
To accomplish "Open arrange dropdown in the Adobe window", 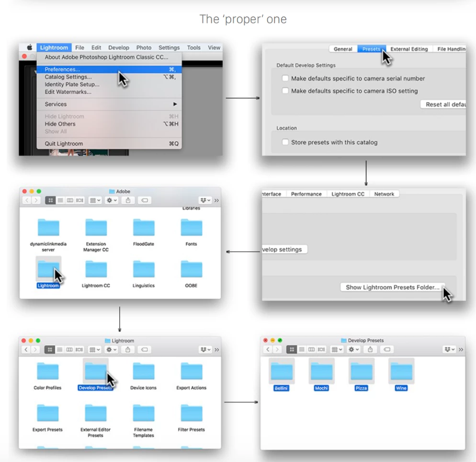I will 95,200.
